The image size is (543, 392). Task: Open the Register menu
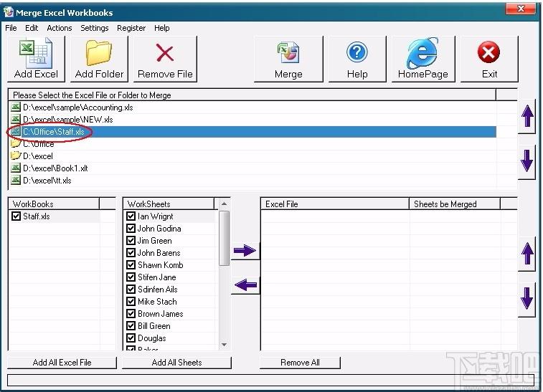coord(131,28)
